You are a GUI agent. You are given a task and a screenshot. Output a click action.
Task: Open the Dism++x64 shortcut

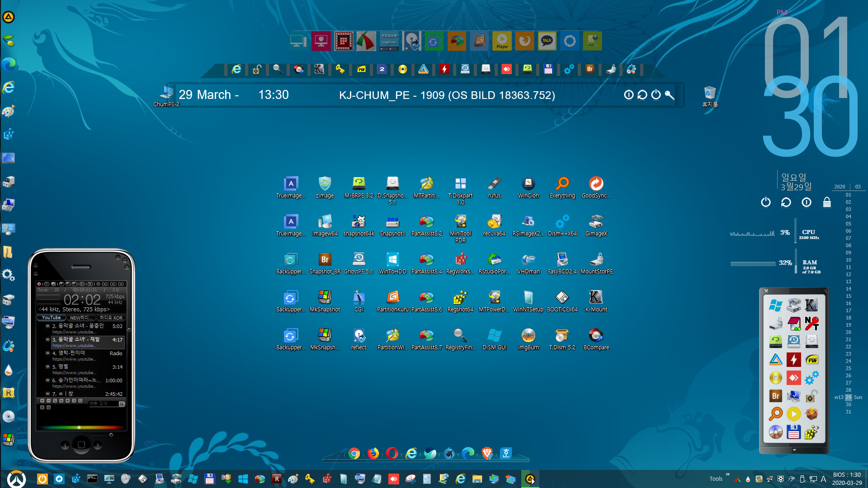click(562, 225)
